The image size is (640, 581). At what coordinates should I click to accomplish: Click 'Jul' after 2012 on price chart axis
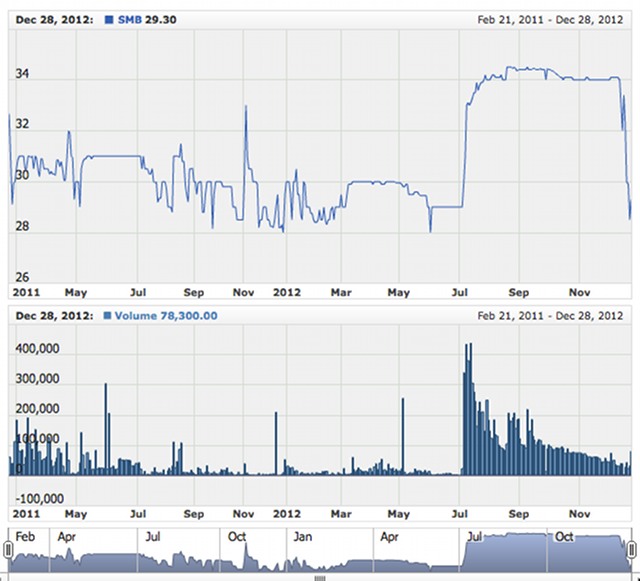coord(459,292)
